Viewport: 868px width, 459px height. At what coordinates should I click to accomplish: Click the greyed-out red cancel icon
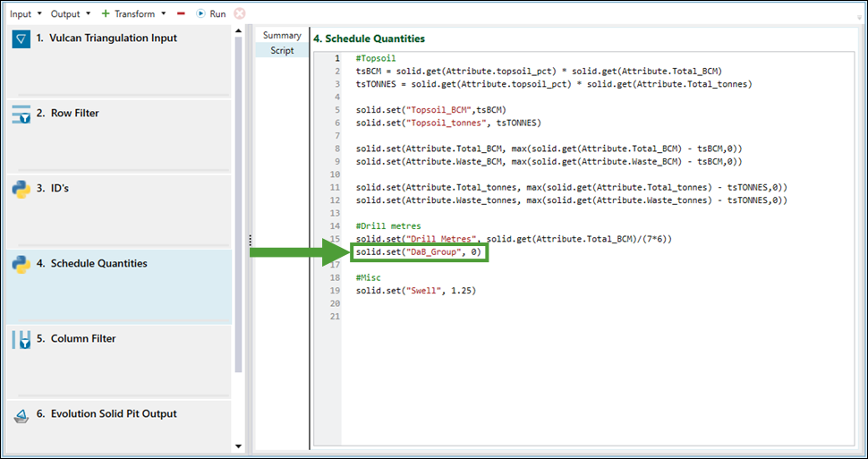click(239, 13)
